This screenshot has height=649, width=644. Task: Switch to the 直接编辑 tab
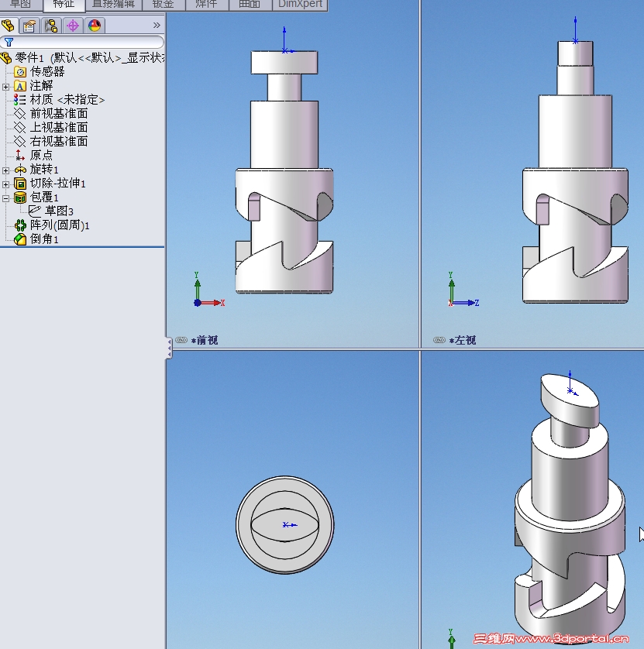coord(113,5)
